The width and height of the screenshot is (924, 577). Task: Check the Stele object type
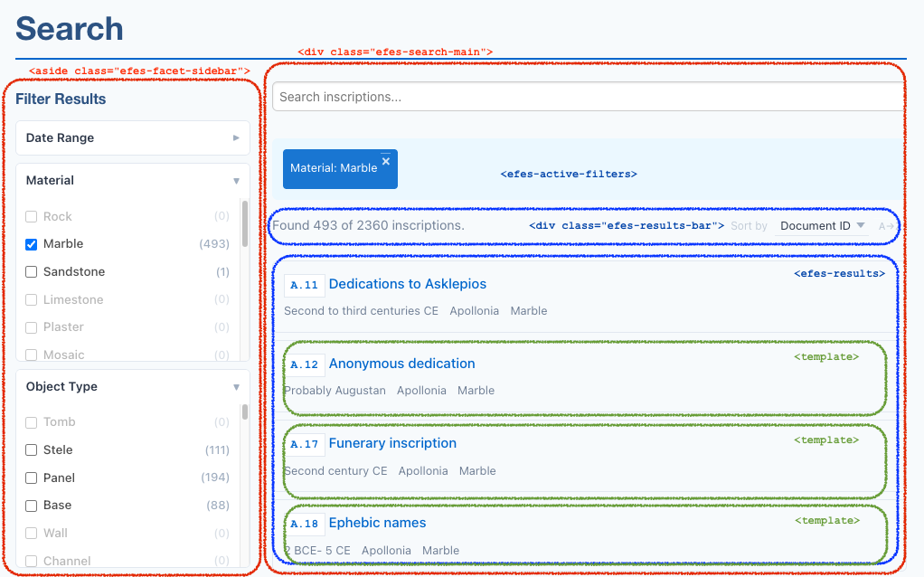click(x=32, y=450)
